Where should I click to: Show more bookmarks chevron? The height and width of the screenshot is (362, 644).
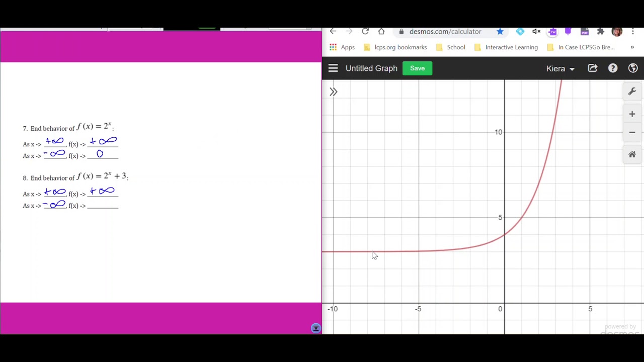point(632,47)
